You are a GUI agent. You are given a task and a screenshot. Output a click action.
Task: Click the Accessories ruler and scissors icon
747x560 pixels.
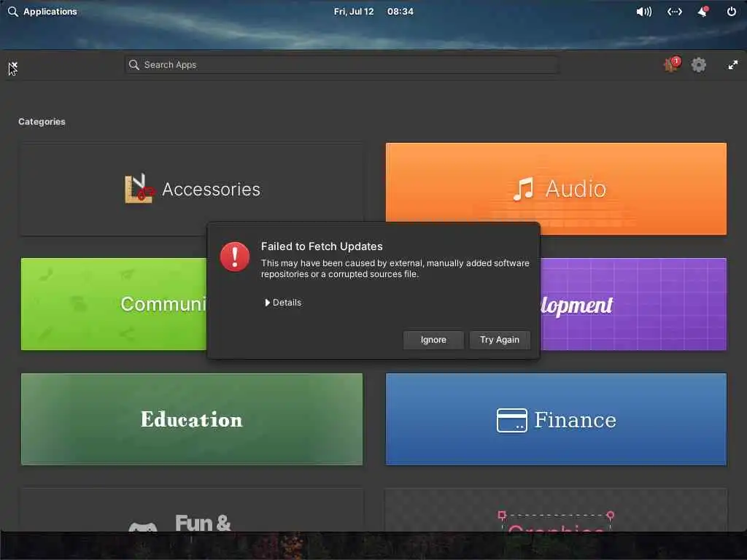pyautogui.click(x=139, y=189)
